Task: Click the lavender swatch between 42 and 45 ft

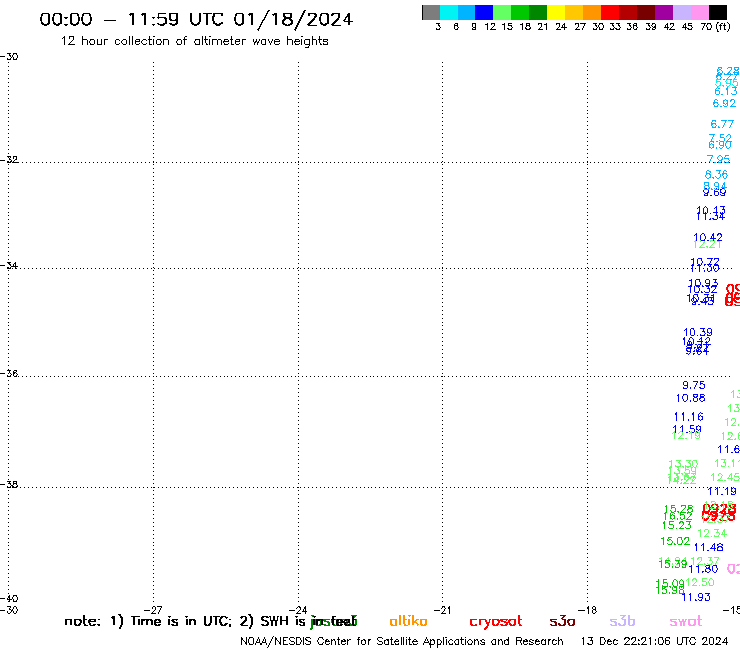Action: coord(681,12)
